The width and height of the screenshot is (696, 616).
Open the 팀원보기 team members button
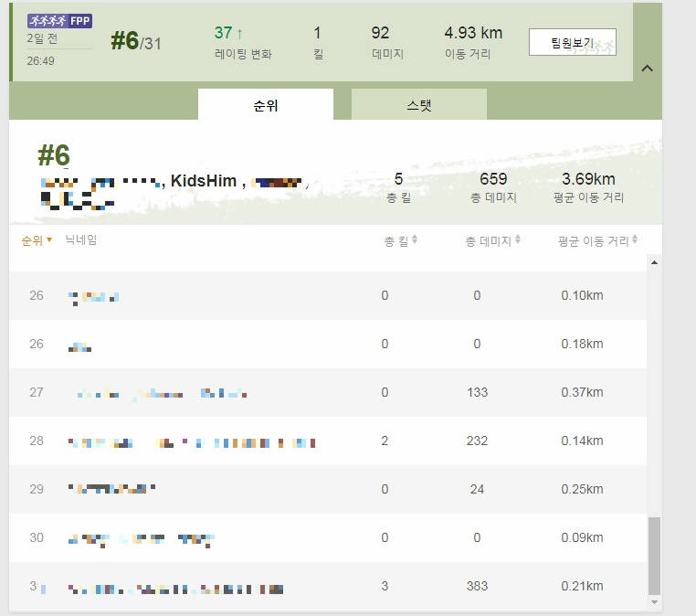pyautogui.click(x=572, y=42)
